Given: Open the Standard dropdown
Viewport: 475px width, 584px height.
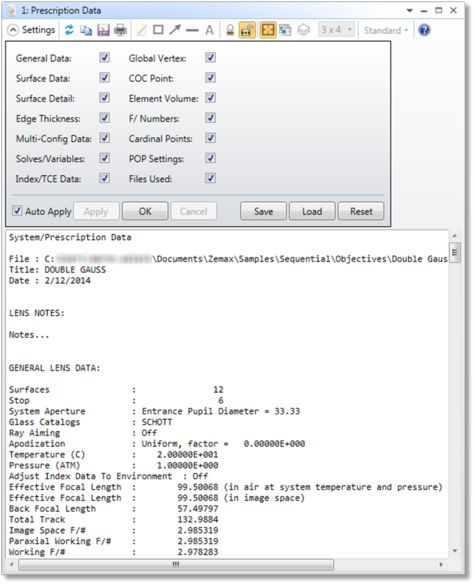Looking at the screenshot, I should click(x=386, y=30).
